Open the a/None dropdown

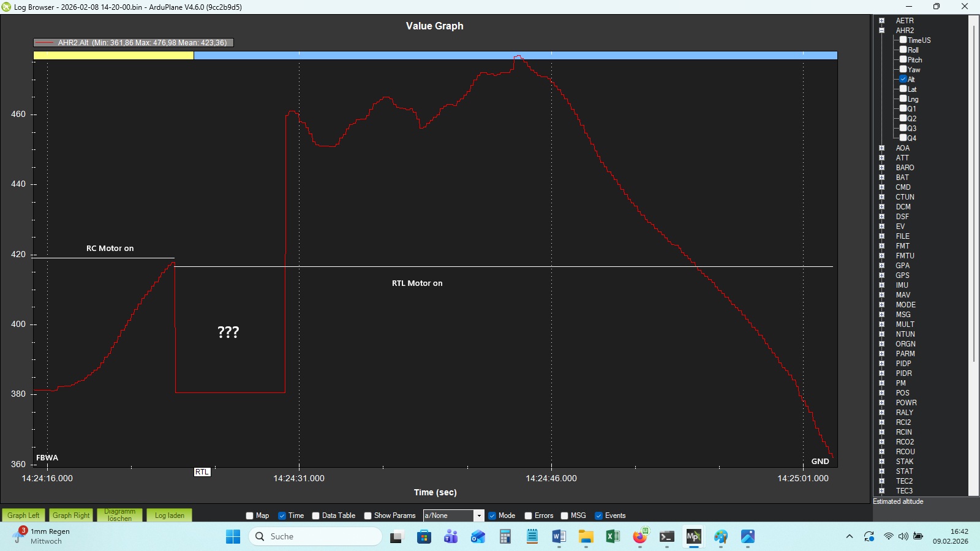tap(479, 515)
